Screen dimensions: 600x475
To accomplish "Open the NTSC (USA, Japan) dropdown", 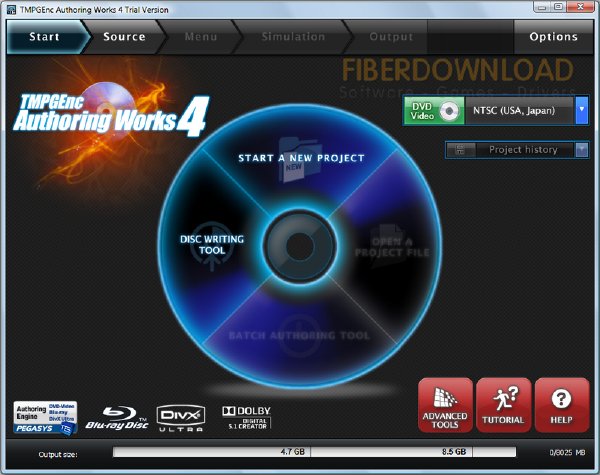I will point(520,111).
